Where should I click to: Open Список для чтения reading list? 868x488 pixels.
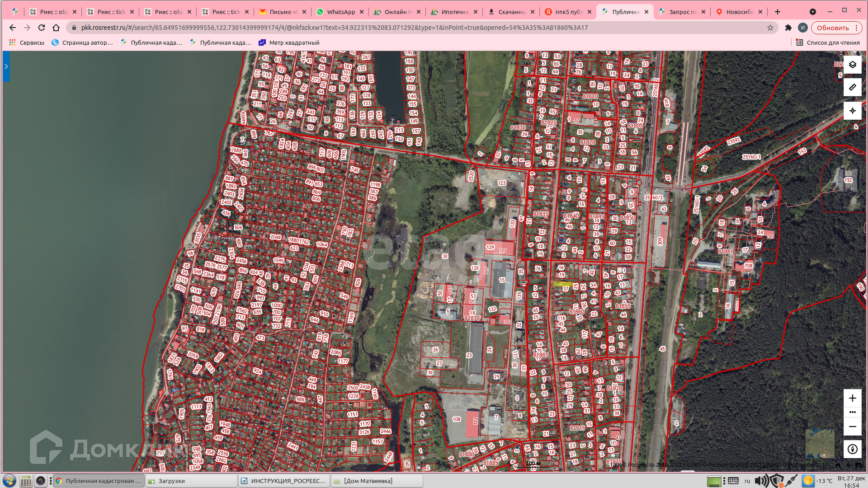pyautogui.click(x=828, y=42)
